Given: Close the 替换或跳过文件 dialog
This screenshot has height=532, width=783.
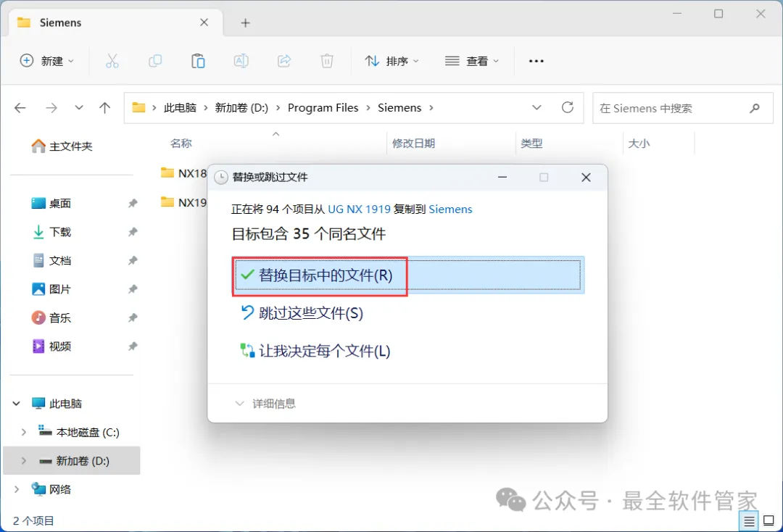Looking at the screenshot, I should coord(587,178).
